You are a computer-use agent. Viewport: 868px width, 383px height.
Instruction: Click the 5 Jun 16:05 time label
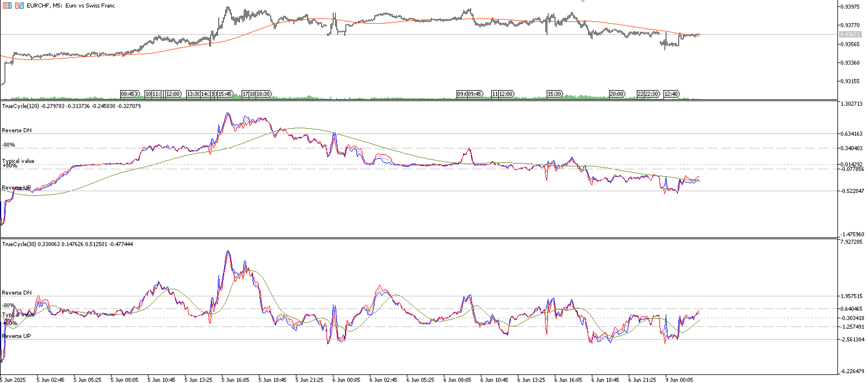point(236,380)
